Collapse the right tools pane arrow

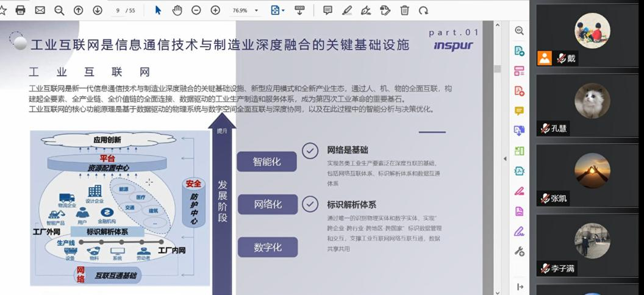tap(504, 159)
